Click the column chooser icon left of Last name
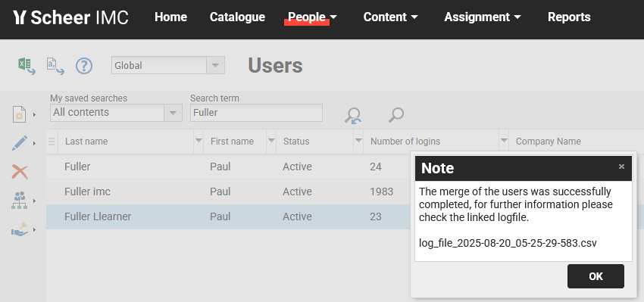 coord(52,142)
